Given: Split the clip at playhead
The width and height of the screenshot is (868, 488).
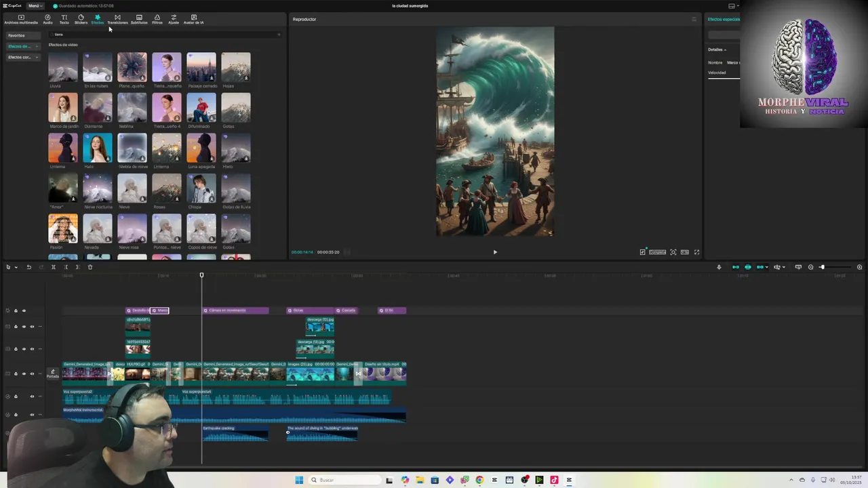Looking at the screenshot, I should click(x=54, y=267).
